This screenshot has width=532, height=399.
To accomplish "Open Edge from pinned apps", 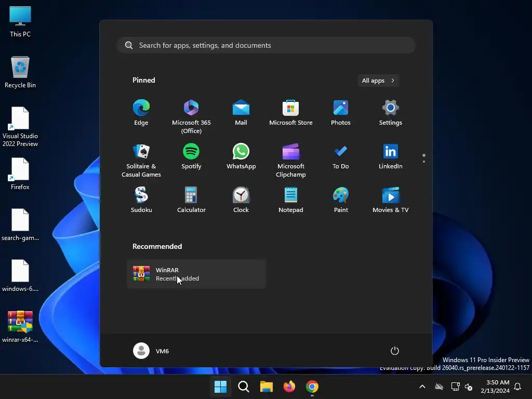I will click(141, 113).
